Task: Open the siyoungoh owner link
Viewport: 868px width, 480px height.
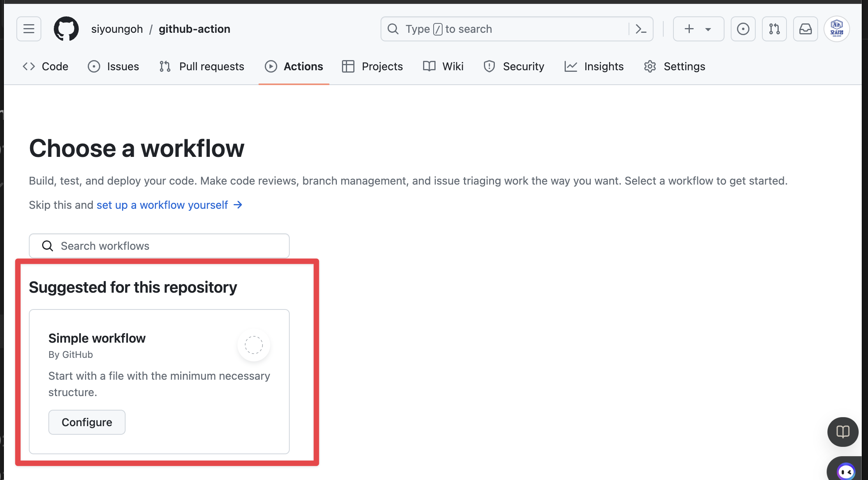Action: pos(117,29)
